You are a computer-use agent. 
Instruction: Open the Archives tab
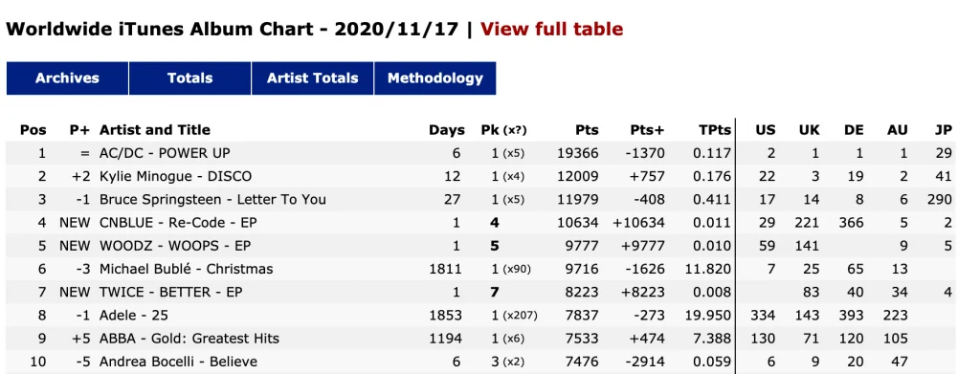pos(68,78)
